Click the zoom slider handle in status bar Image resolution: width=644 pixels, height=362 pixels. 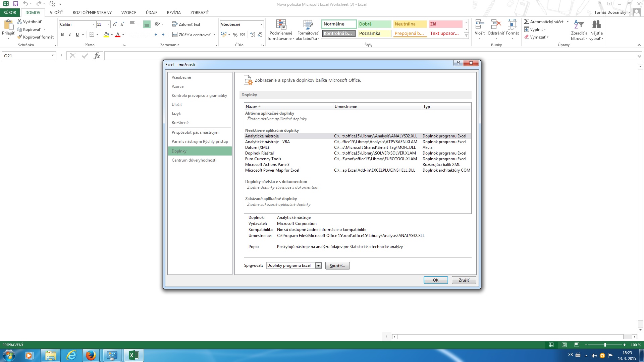(605, 345)
